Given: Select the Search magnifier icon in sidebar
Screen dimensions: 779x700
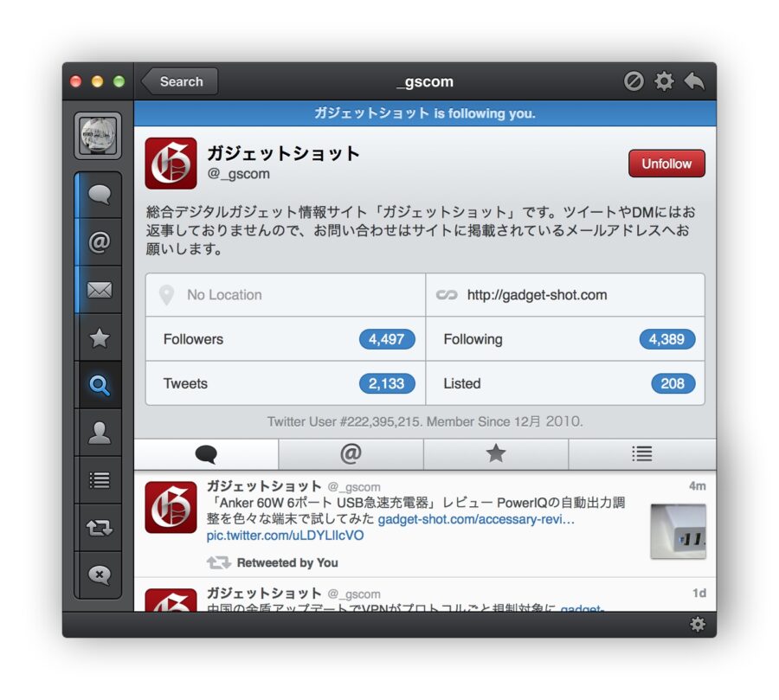Looking at the screenshot, I should pos(99,385).
